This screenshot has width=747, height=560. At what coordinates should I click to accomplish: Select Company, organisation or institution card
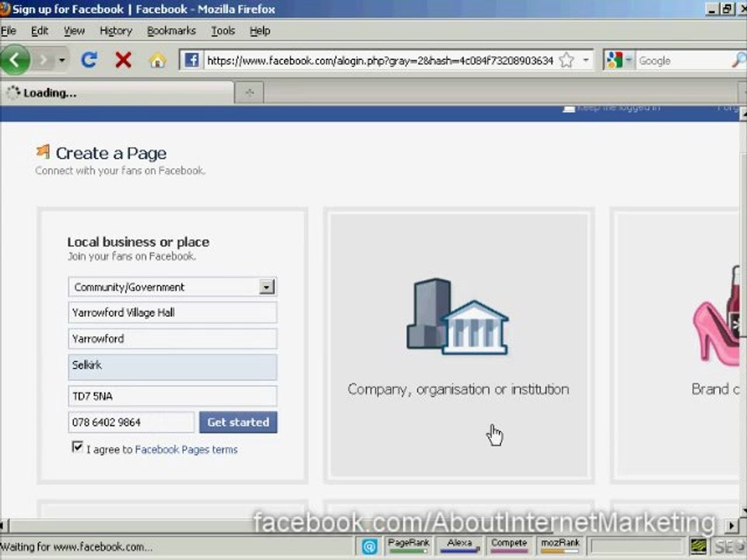click(x=459, y=345)
